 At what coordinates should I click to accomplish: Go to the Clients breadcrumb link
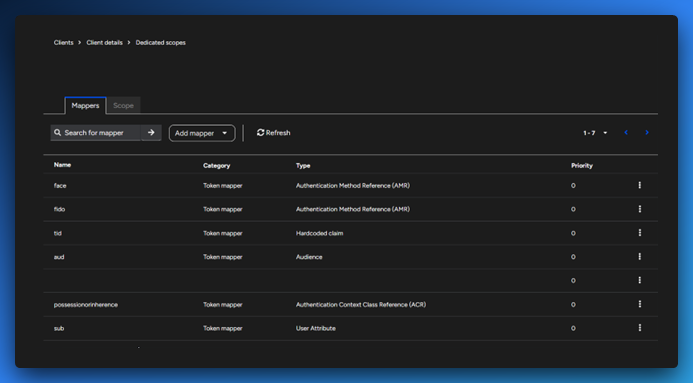pos(64,42)
